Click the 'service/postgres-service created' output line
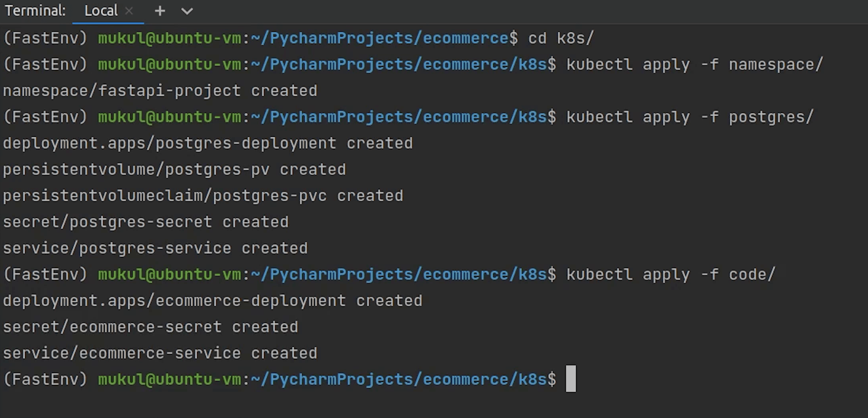The width and height of the screenshot is (868, 418). 155,248
